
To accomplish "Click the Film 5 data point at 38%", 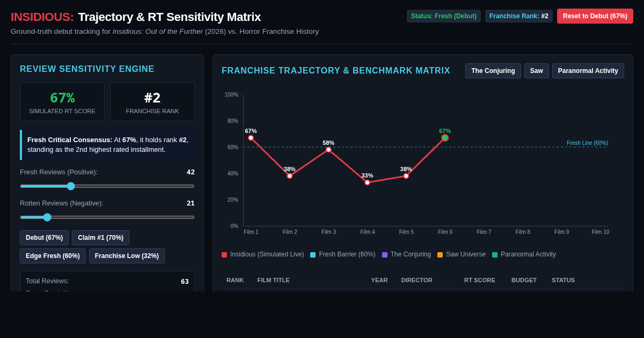I will (x=406, y=176).
